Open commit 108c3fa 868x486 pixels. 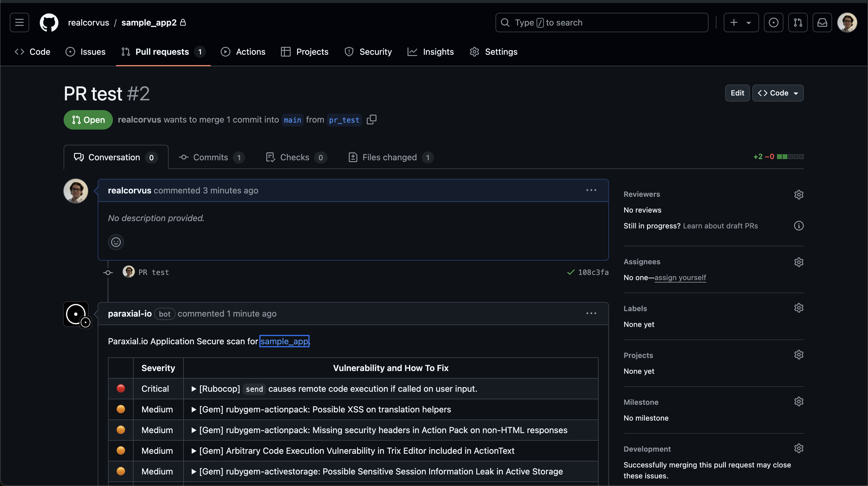593,272
